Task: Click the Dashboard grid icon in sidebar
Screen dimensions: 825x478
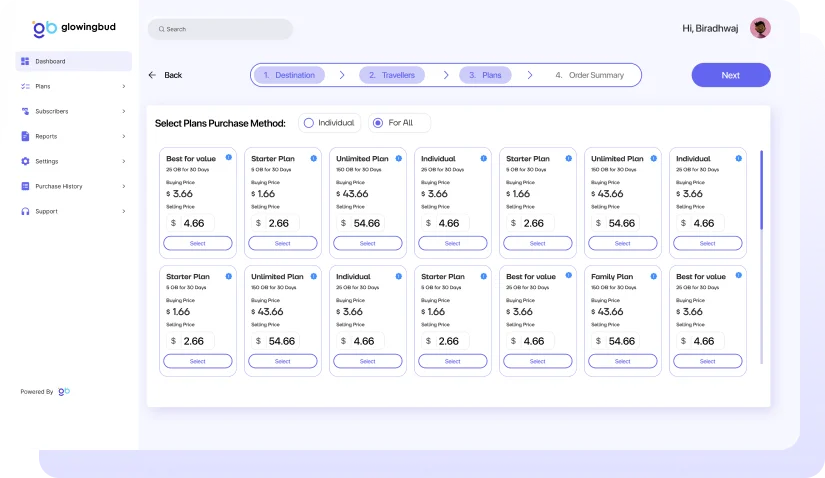Action: [25, 62]
